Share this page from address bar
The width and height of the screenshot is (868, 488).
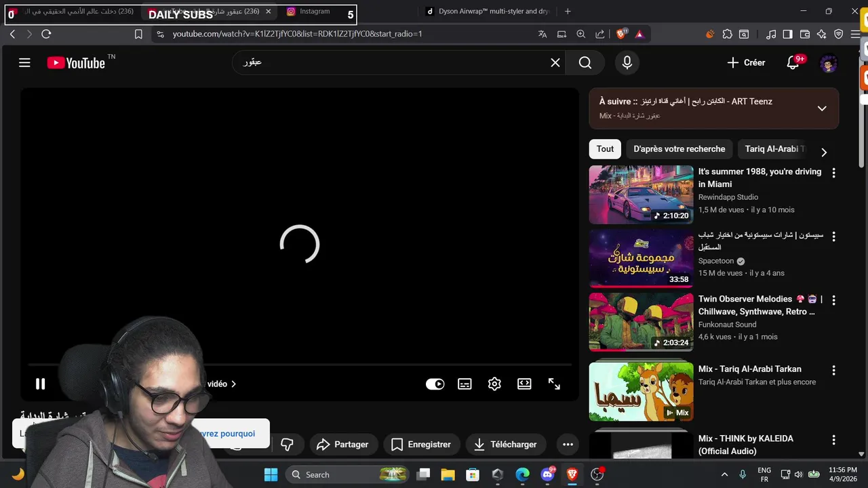pos(600,34)
